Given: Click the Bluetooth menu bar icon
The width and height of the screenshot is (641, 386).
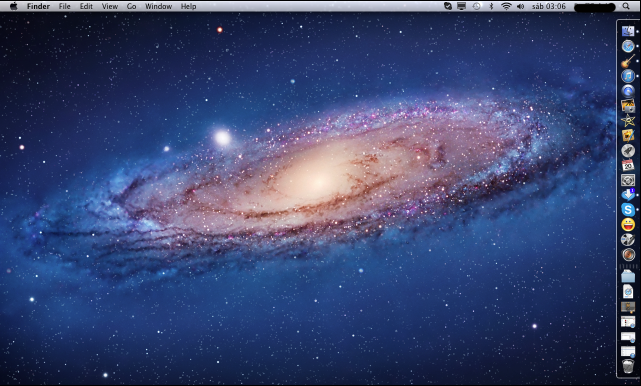Looking at the screenshot, I should click(492, 6).
